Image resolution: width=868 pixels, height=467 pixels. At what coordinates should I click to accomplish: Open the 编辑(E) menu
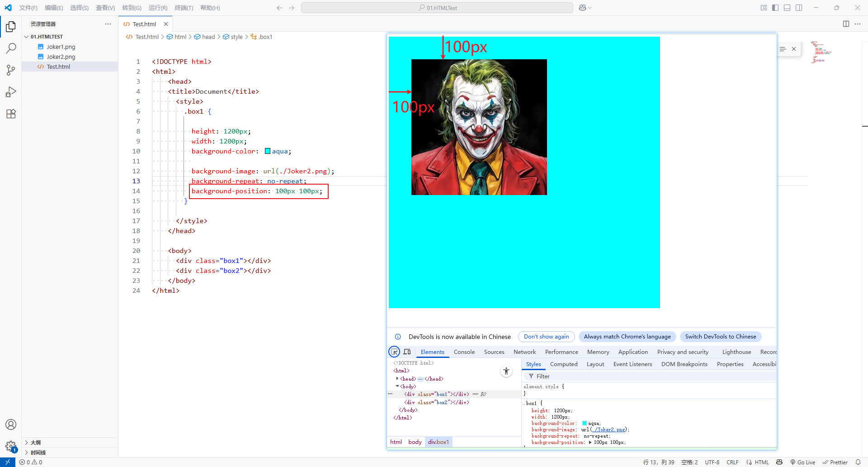(x=54, y=8)
